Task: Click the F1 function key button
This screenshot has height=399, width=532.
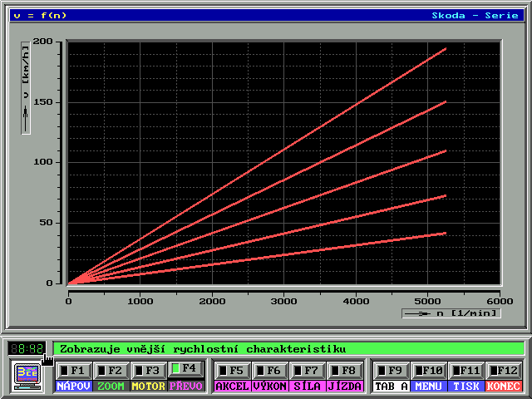Action: (x=74, y=371)
